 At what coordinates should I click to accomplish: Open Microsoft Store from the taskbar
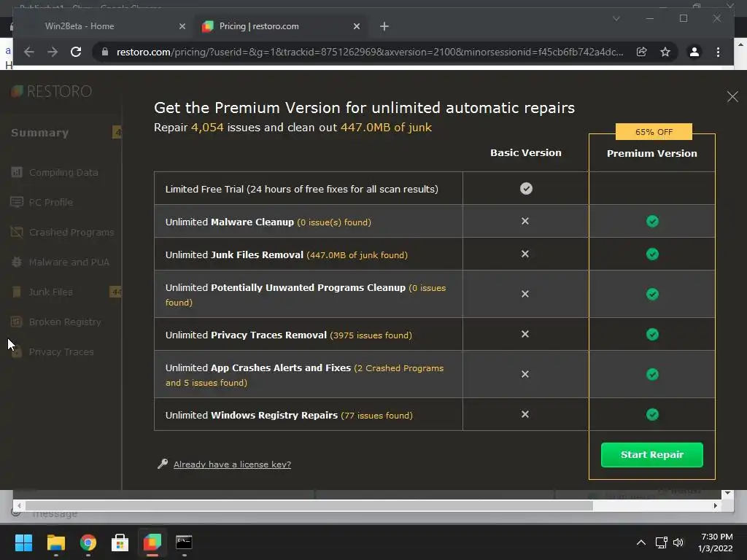(x=120, y=542)
